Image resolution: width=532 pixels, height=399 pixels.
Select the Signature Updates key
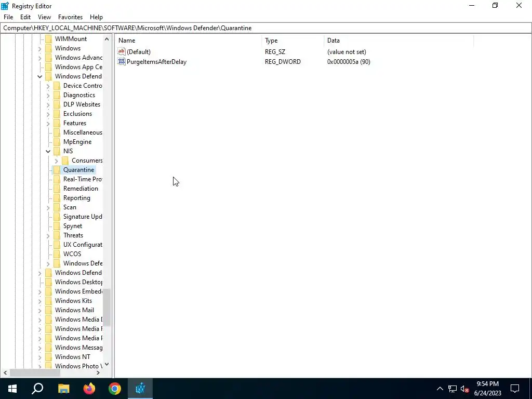click(x=83, y=217)
